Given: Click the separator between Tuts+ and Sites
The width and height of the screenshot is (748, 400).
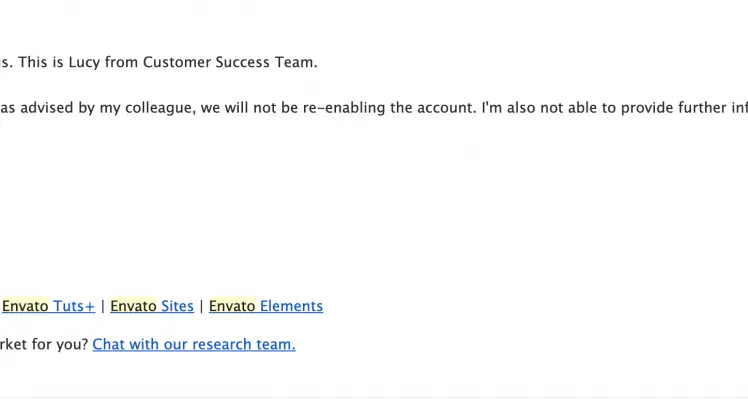Looking at the screenshot, I should click(x=103, y=306).
